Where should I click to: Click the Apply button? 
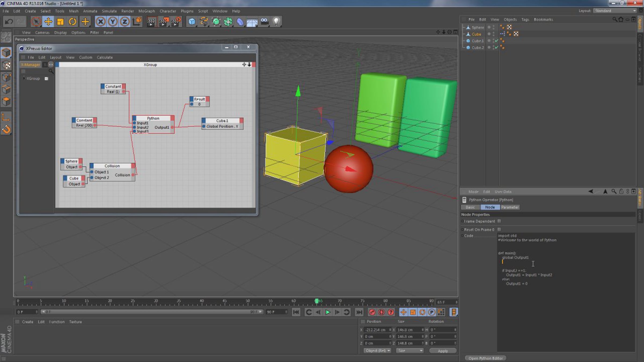443,351
